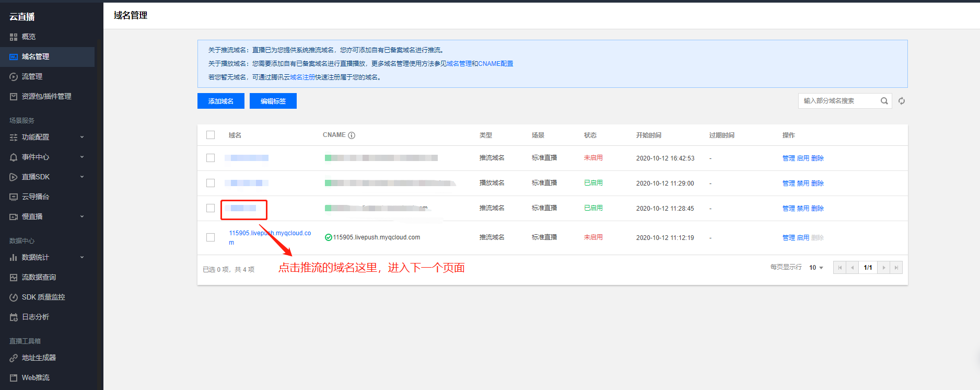Click the 域名管理 sidebar icon
The width and height of the screenshot is (980, 390).
(x=14, y=56)
